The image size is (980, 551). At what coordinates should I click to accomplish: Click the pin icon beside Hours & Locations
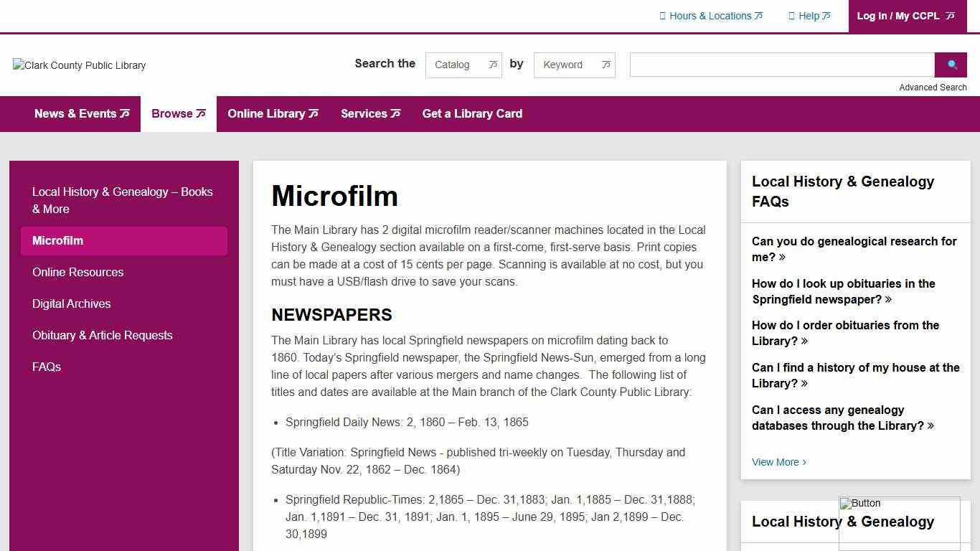(662, 15)
